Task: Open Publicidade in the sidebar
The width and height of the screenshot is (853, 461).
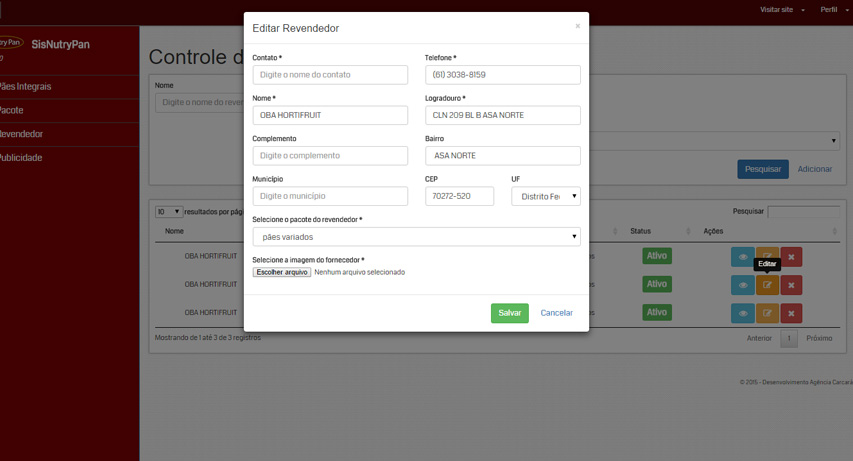Action: 70,158
